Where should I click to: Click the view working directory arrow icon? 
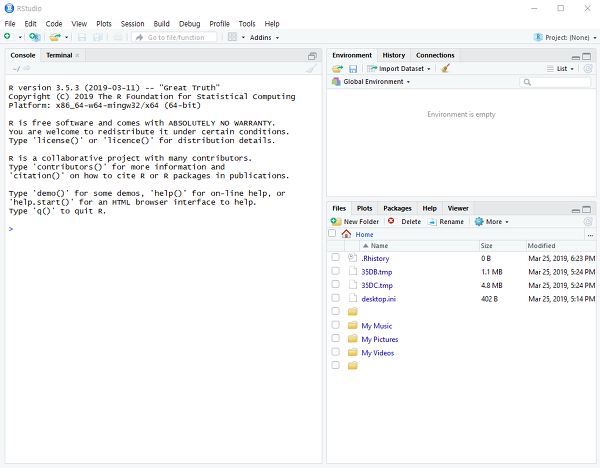click(x=26, y=68)
